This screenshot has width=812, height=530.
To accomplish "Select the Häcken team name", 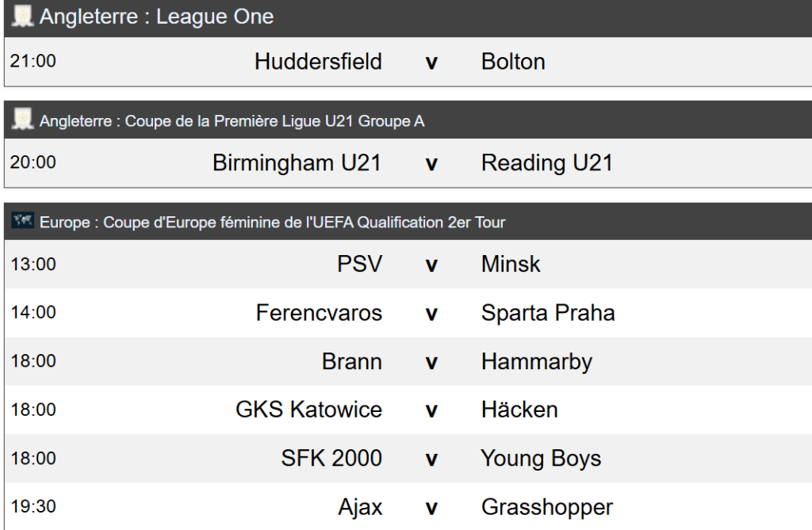I will click(519, 410).
